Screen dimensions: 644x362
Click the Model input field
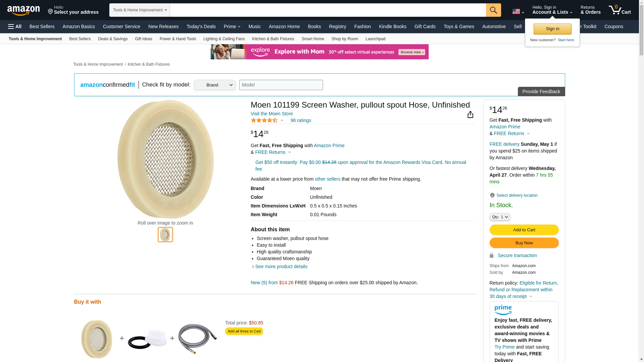click(x=281, y=85)
